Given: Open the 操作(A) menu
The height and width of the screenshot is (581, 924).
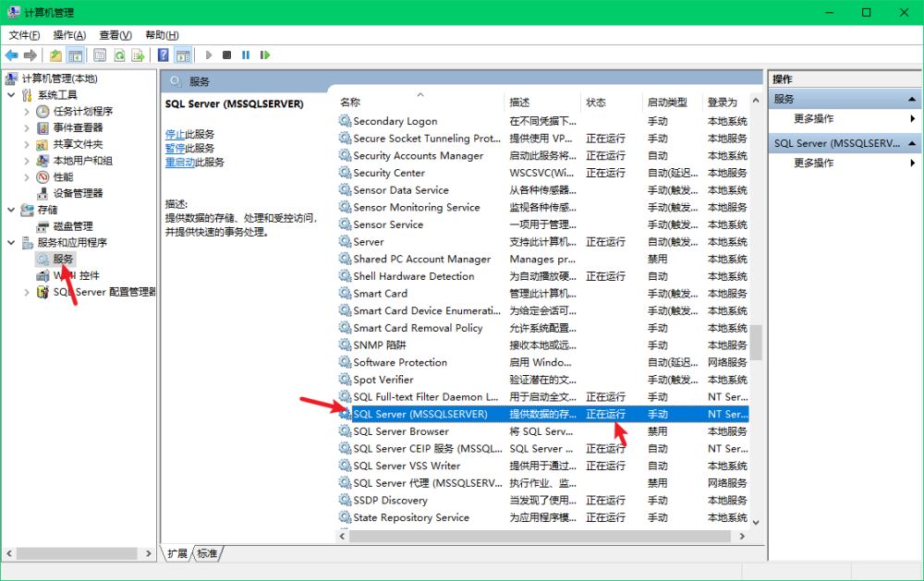Looking at the screenshot, I should pos(69,35).
